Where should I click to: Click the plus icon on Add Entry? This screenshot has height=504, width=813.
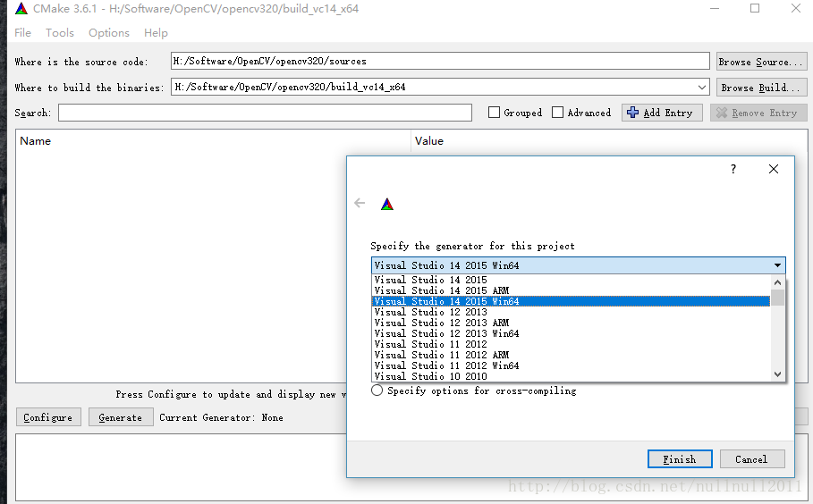[x=632, y=113]
